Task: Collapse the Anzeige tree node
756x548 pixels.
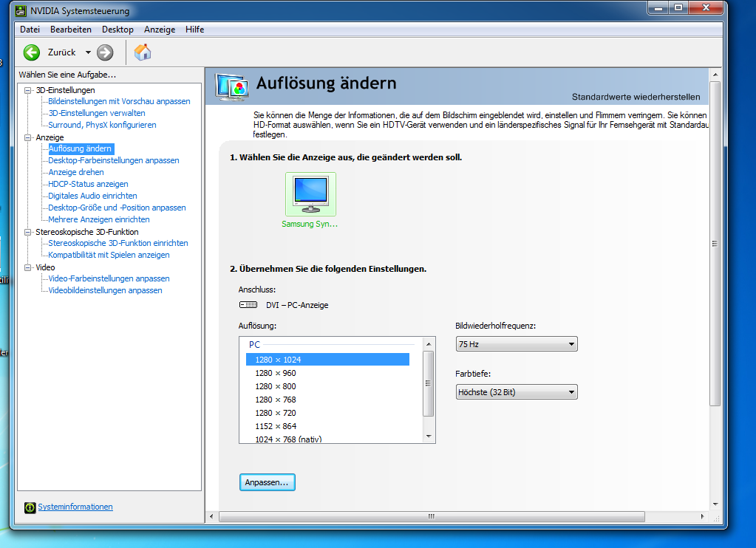Action: point(27,137)
